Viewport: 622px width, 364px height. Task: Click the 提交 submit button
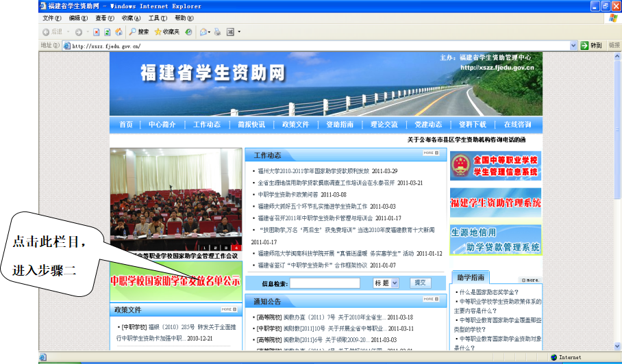click(x=421, y=283)
